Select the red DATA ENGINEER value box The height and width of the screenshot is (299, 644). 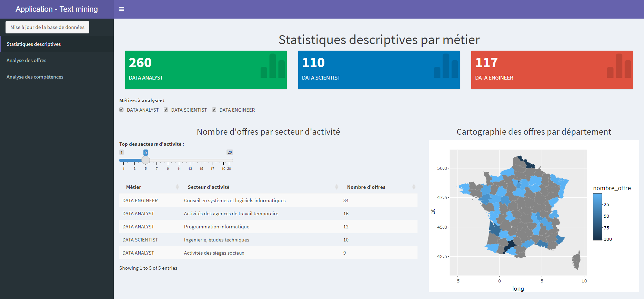click(x=552, y=70)
